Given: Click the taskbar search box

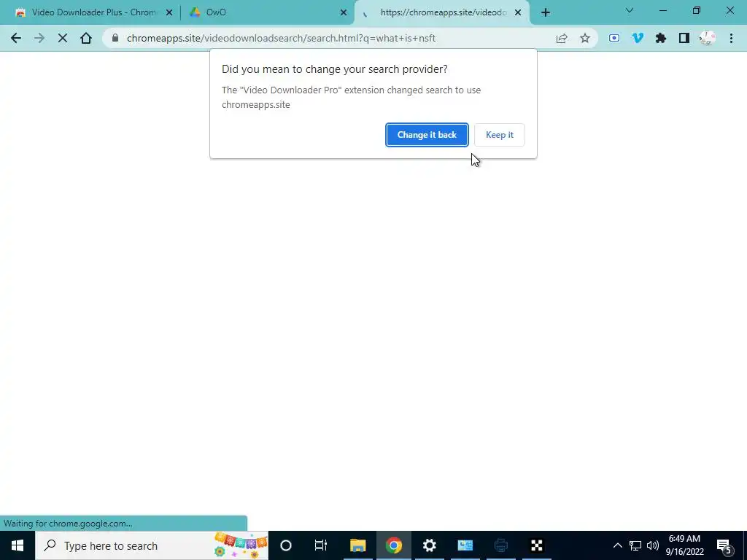Looking at the screenshot, I should [x=152, y=545].
